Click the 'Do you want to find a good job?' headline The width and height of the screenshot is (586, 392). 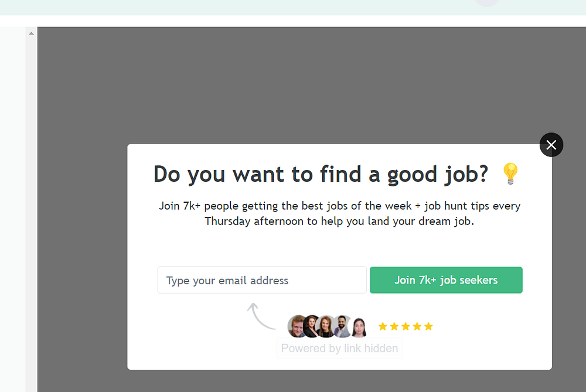(x=320, y=174)
